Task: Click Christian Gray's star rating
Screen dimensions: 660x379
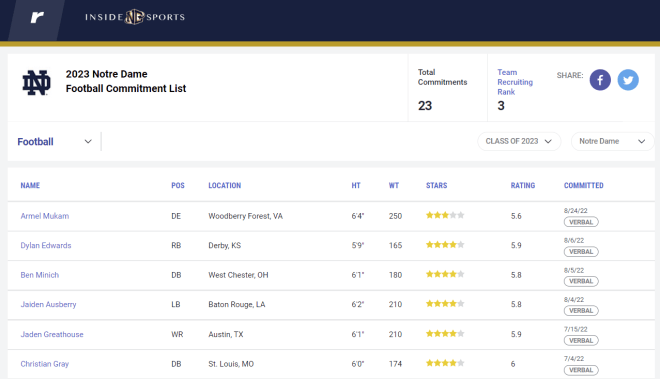Action: (x=445, y=363)
